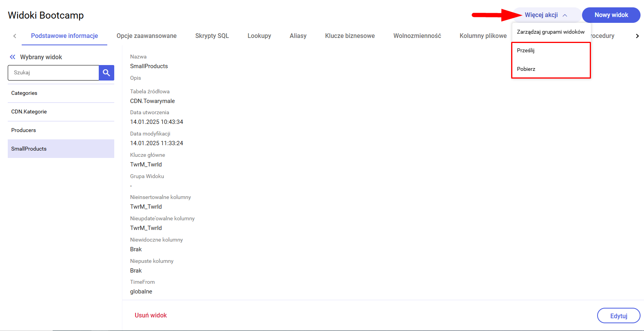Image resolution: width=644 pixels, height=331 pixels.
Task: Select SmallProducts view in the list
Action: [x=61, y=149]
